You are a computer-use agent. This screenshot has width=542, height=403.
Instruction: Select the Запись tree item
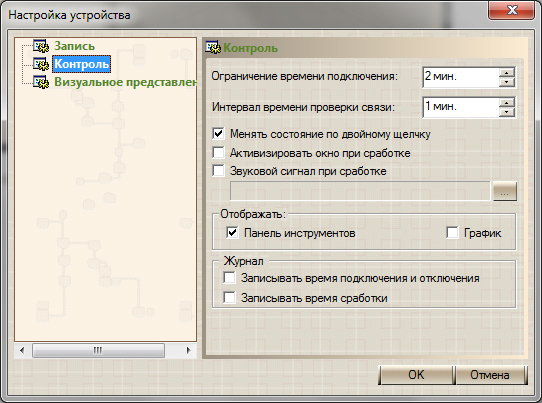click(x=74, y=46)
